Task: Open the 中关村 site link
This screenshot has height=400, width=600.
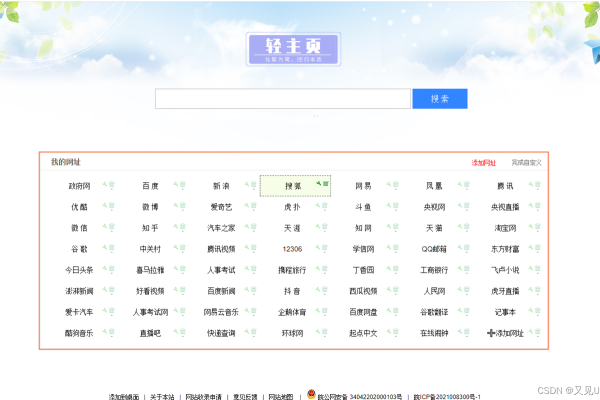Action: pos(150,249)
